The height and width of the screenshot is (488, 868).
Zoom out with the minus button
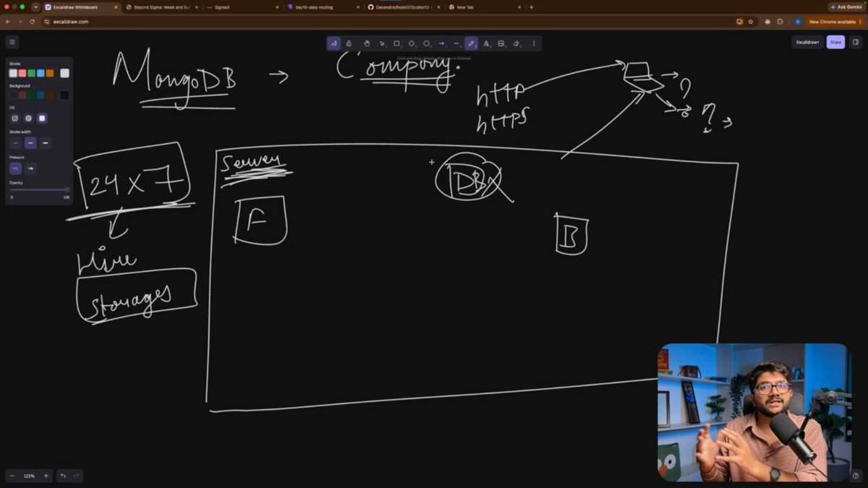coord(12,476)
